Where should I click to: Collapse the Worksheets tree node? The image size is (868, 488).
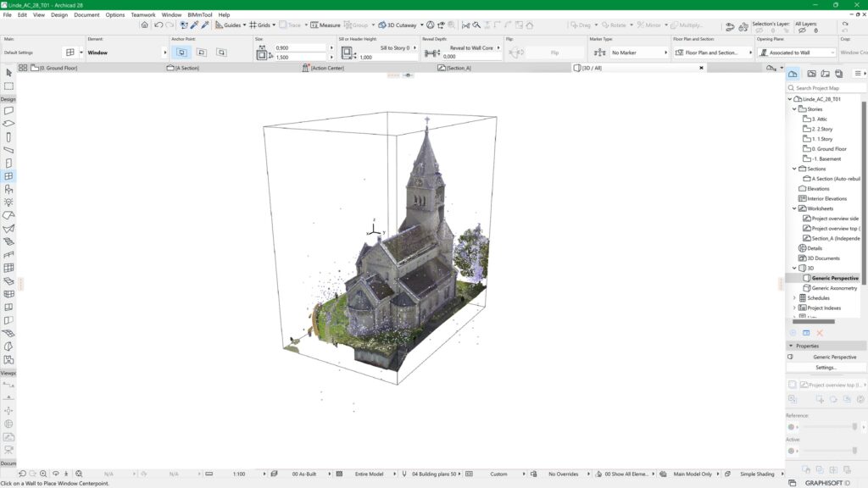click(x=795, y=208)
